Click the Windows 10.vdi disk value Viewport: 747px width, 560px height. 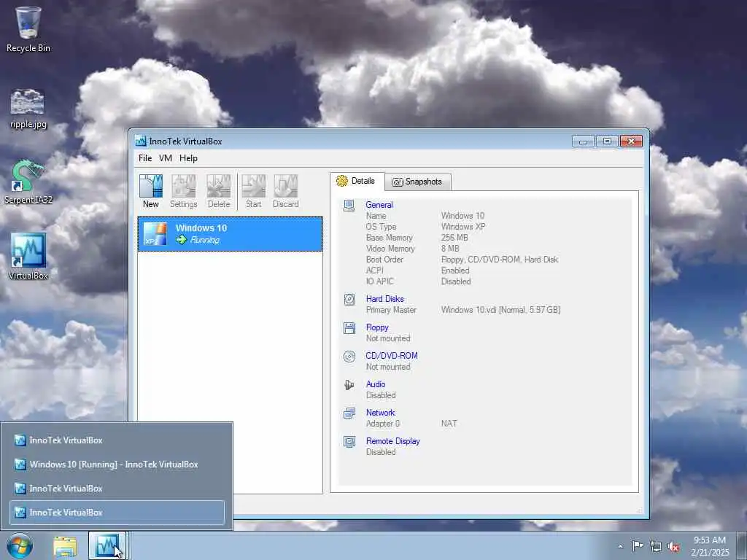pos(500,310)
